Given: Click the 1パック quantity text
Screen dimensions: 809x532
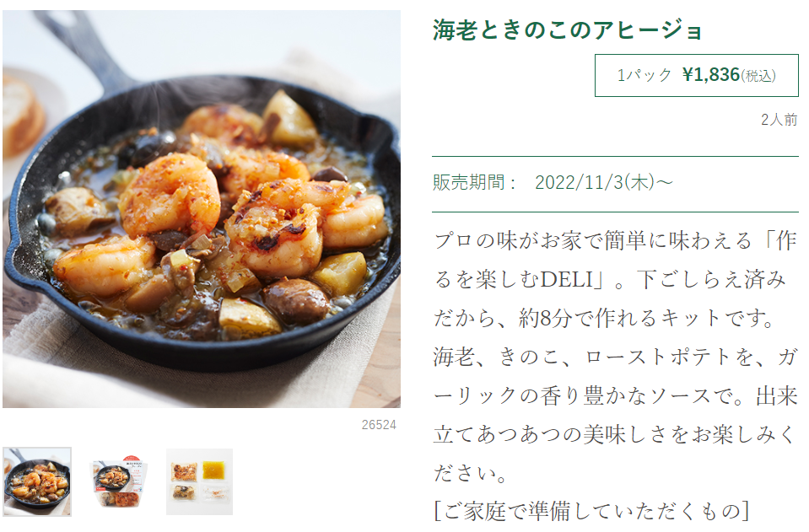Looking at the screenshot, I should click(x=645, y=75).
